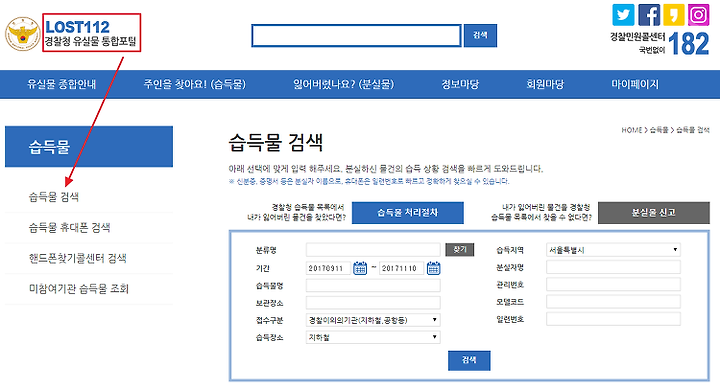Click the 습득물 처리절차 button

[408, 213]
